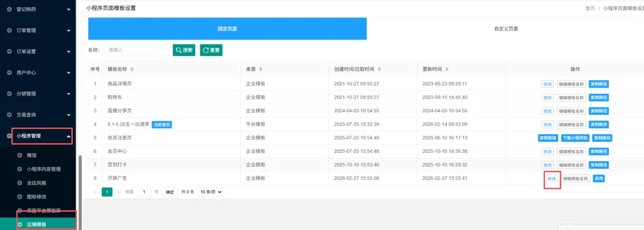The image size is (644, 230).
Task: Click template name 直播分享页
Action: click(119, 111)
